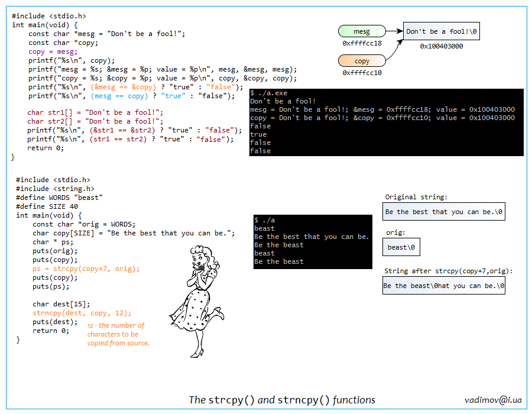Click orange line 'strncpy(dest, copy, 12);'

click(x=82, y=313)
